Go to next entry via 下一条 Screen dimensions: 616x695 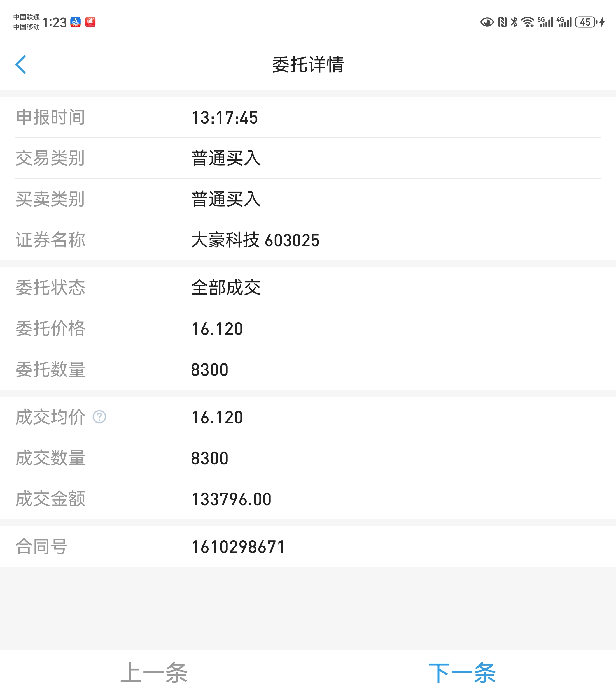pyautogui.click(x=462, y=673)
